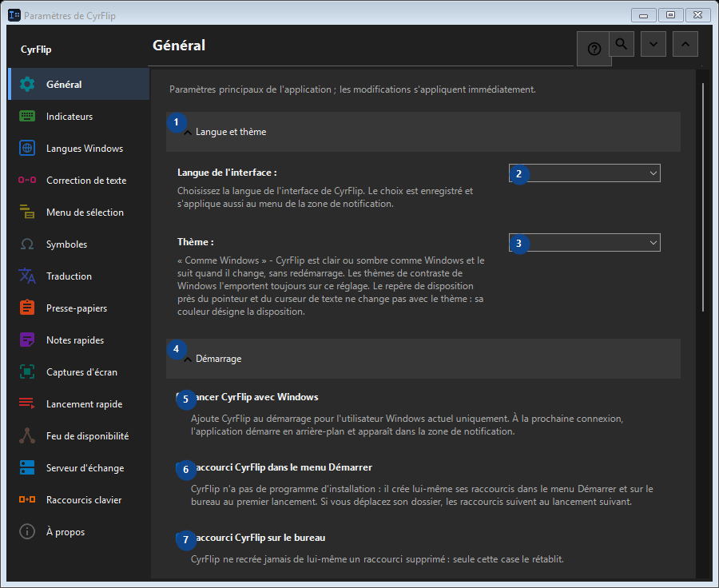Click the CyrFlip title above the sidebar

[36, 49]
